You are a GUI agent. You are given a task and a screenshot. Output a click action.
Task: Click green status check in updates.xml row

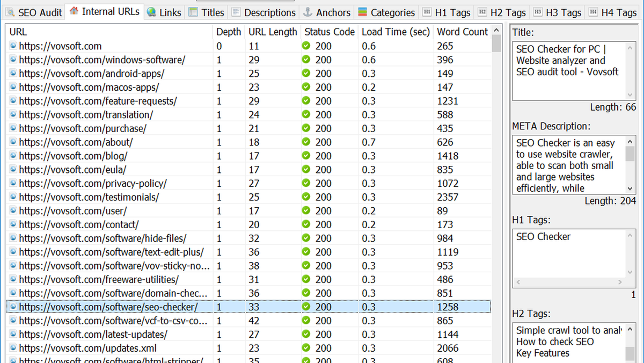point(306,348)
